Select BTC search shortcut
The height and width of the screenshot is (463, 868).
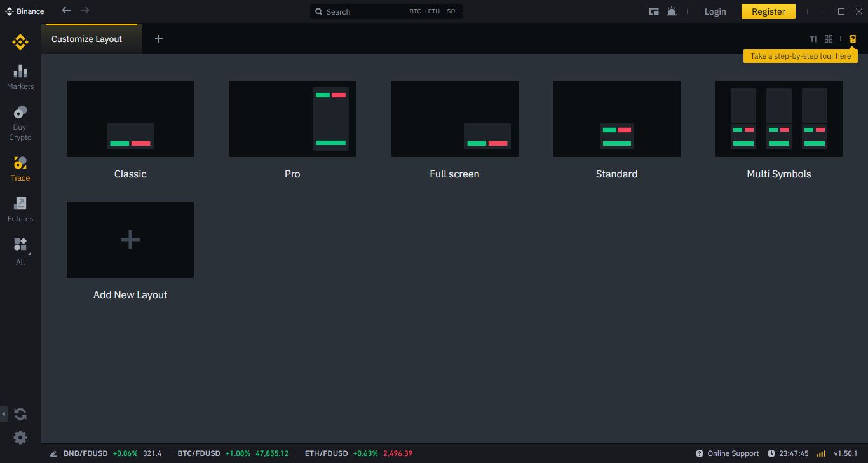coord(415,11)
